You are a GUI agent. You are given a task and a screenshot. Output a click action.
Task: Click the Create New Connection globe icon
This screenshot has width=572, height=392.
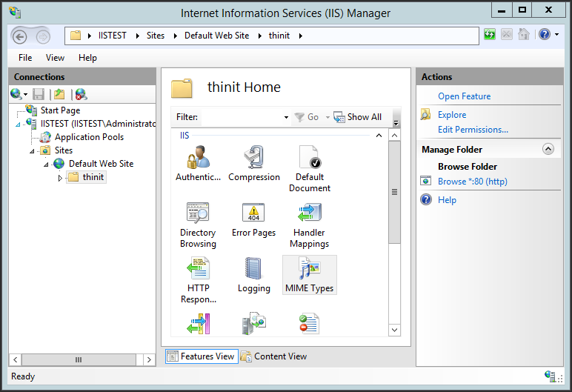tap(16, 94)
